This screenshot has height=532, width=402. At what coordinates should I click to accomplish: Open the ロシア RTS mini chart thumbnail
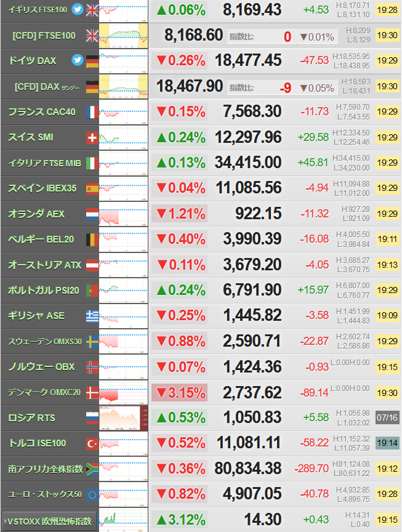(124, 418)
